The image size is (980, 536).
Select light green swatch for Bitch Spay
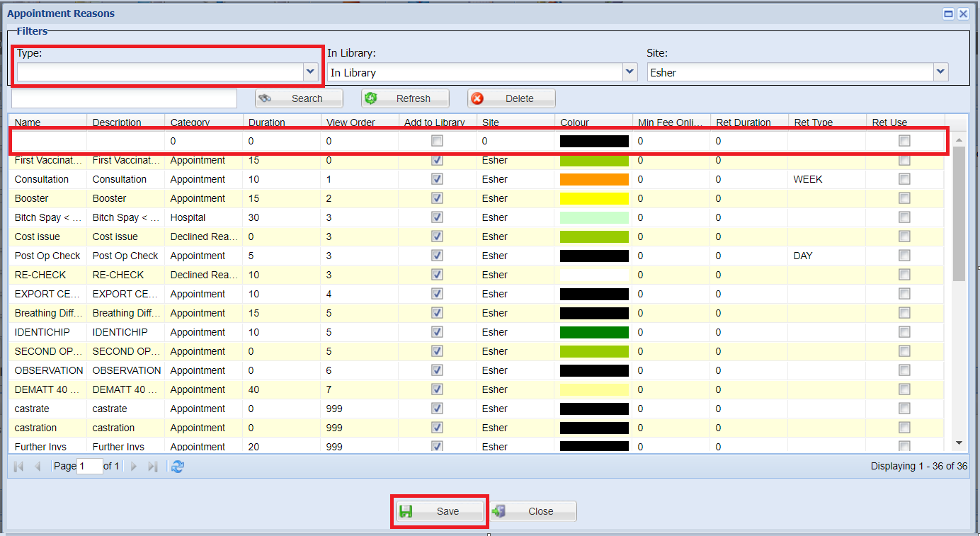[x=594, y=217]
